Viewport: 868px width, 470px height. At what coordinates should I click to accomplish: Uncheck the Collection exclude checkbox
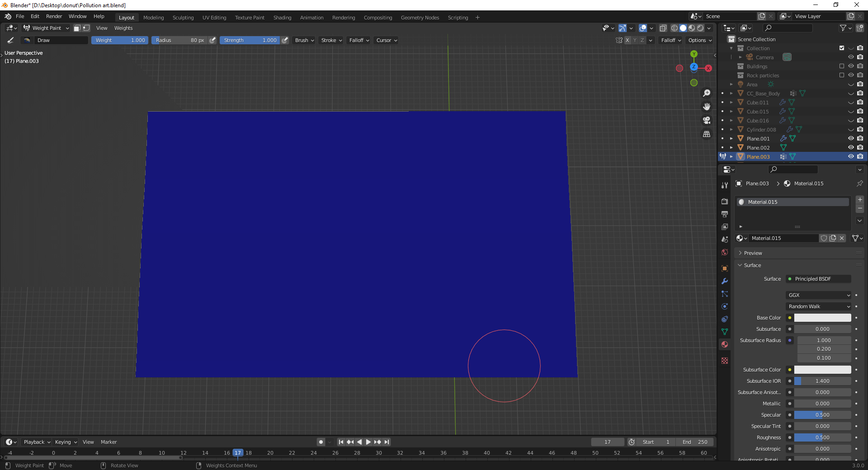[842, 48]
